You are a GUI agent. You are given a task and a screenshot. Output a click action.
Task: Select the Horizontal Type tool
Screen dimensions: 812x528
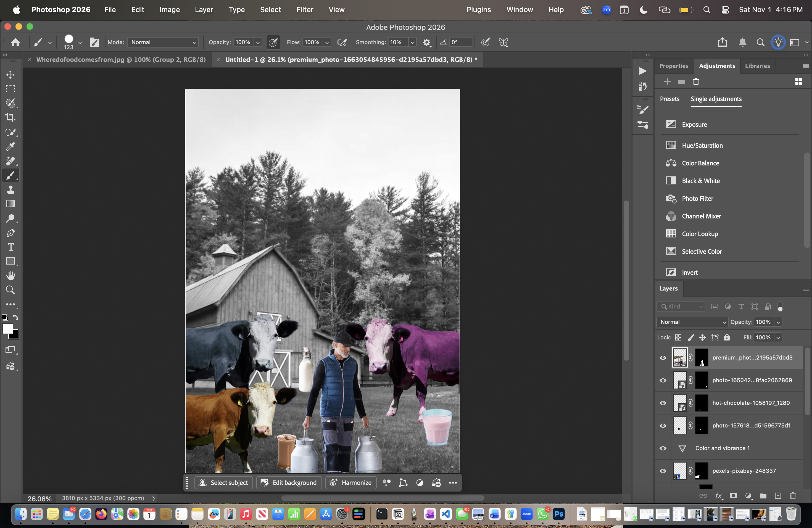click(10, 247)
